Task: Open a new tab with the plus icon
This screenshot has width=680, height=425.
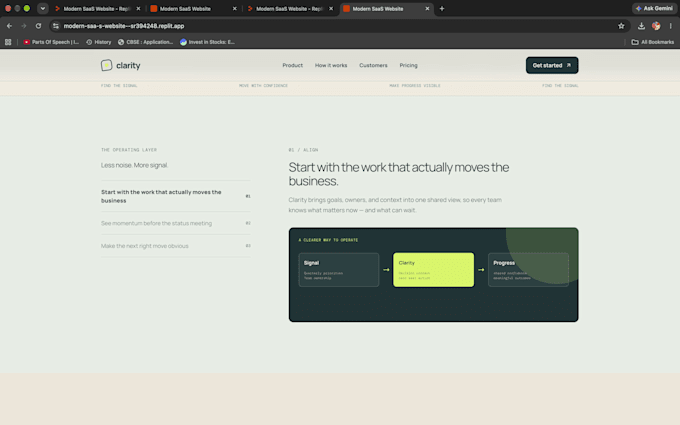Action: pos(441,9)
